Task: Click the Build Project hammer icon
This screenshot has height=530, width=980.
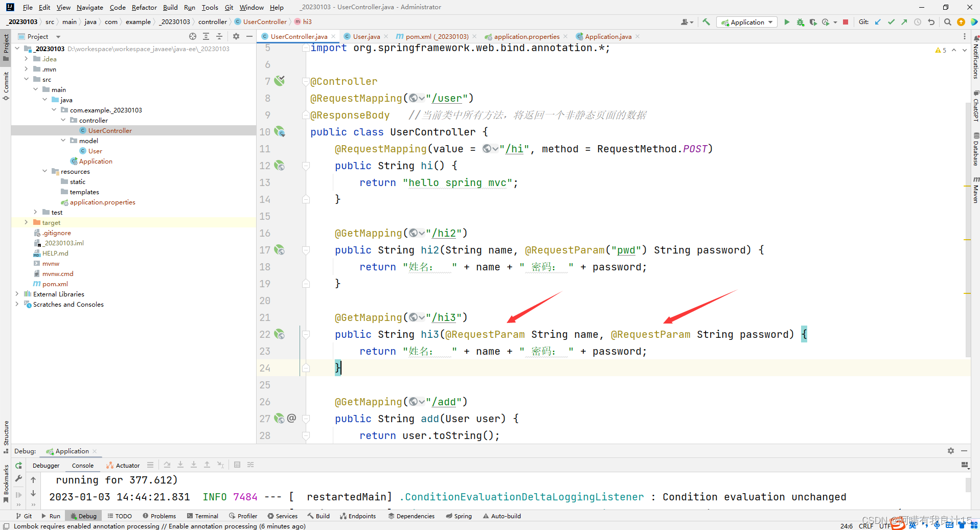Action: (706, 22)
